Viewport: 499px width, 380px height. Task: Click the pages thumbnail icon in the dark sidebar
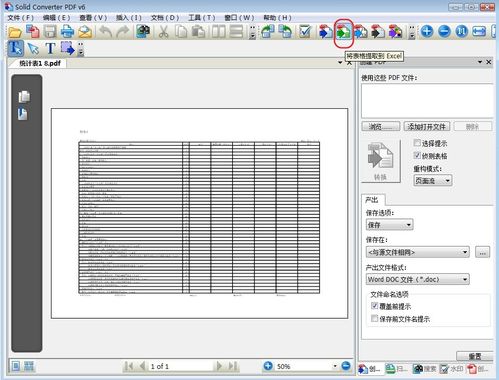(24, 97)
